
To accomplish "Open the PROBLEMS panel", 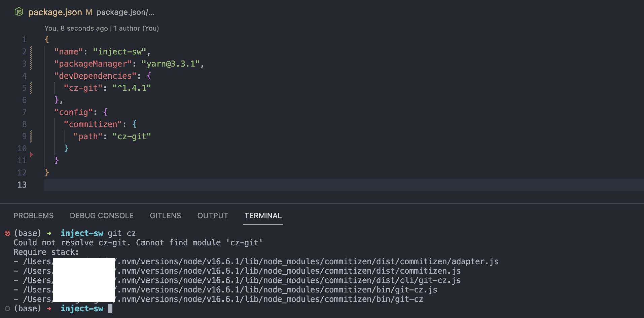I will tap(33, 215).
